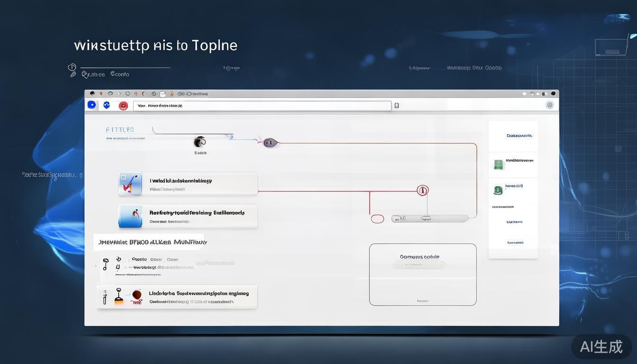Click the small icon right of address bar
This screenshot has width=637, height=364.
[x=397, y=106]
